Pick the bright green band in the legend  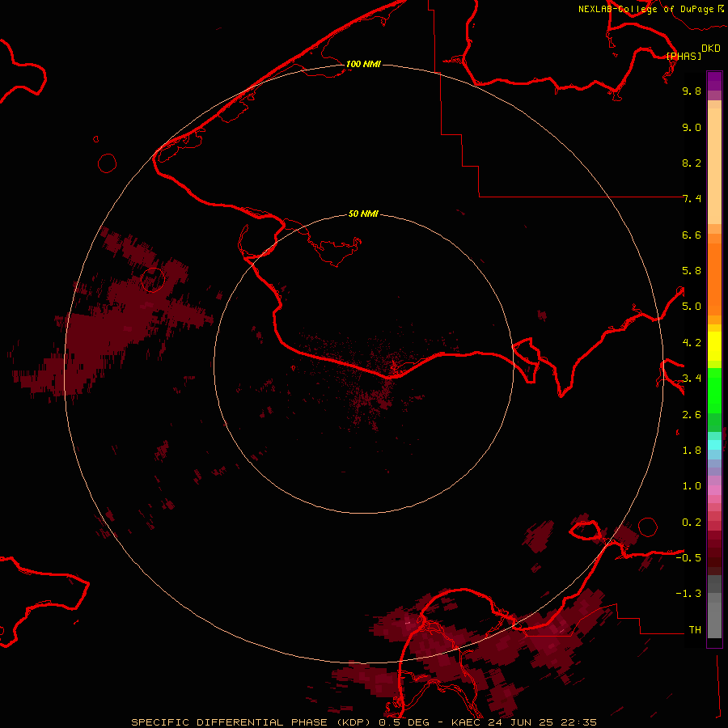[714, 390]
